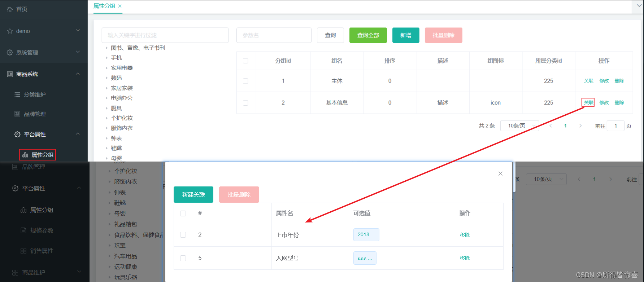Screen dimensions: 644x282
Task: Check the row for group 基本信息
Action: (x=245, y=103)
